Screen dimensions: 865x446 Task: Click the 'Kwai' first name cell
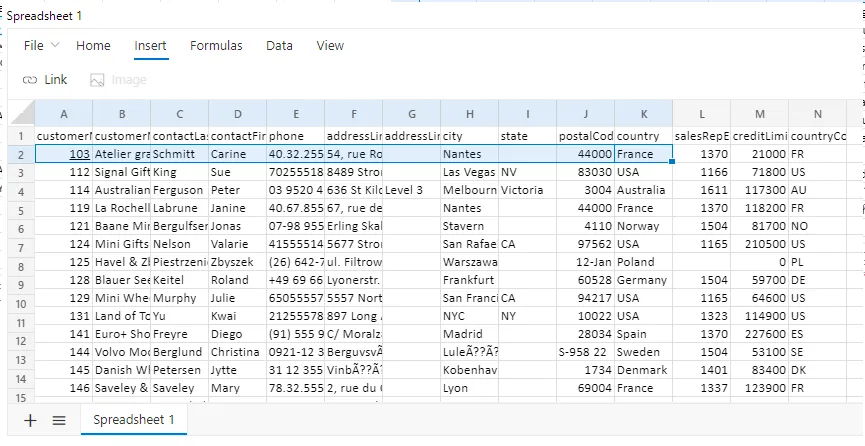tap(238, 316)
